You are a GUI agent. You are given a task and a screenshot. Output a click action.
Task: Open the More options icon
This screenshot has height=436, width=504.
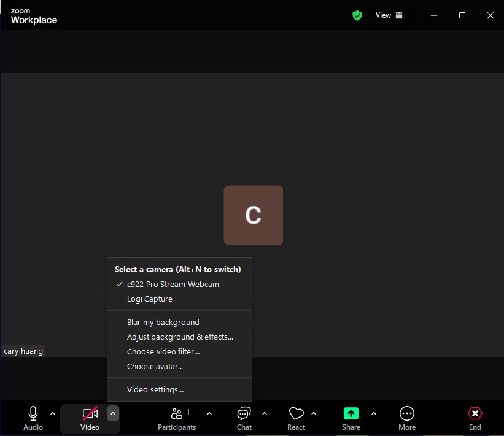tap(407, 414)
